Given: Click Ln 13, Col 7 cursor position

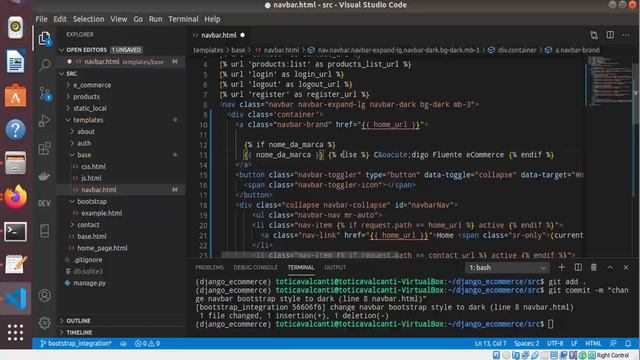Looking at the screenshot, I should tap(490, 344).
